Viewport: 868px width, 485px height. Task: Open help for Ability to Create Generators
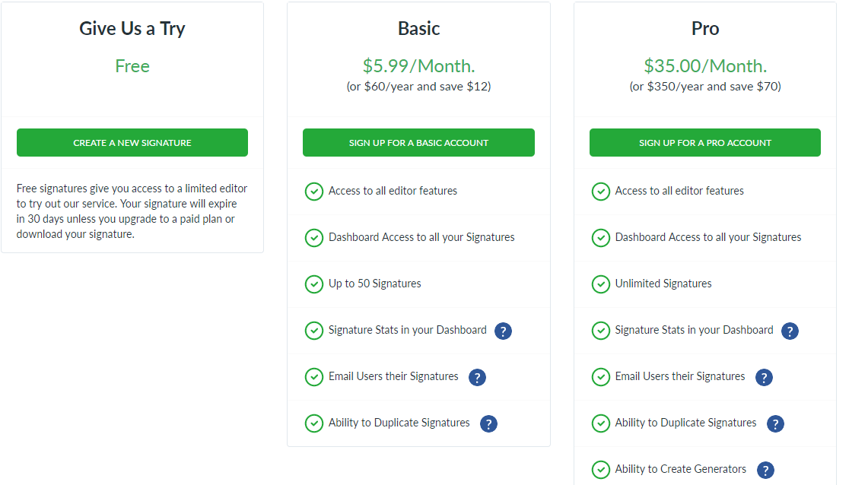click(x=765, y=470)
